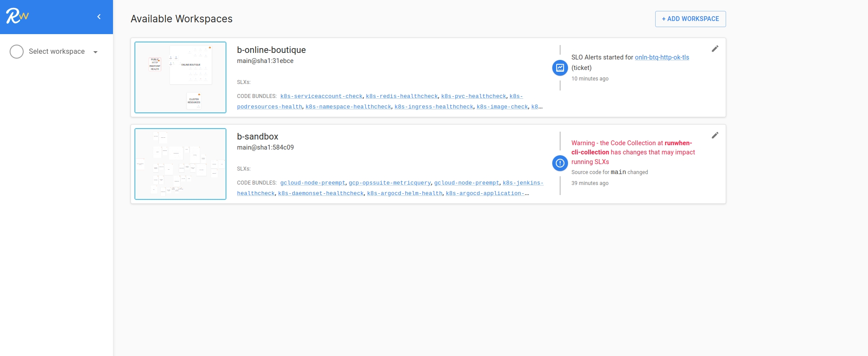
Task: Click the dropdown arrow beside Select workspace
Action: (95, 52)
